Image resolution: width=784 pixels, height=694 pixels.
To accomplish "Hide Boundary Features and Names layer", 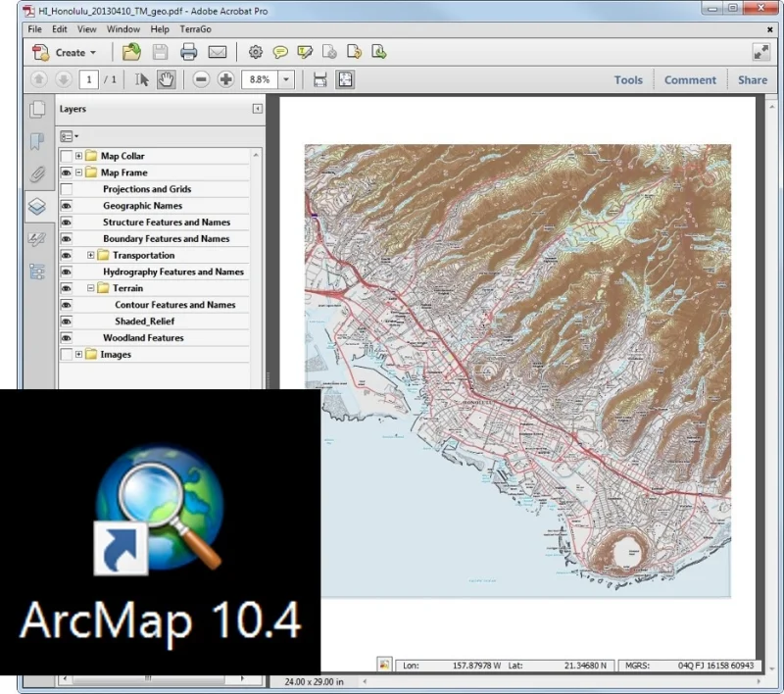I will [x=66, y=238].
